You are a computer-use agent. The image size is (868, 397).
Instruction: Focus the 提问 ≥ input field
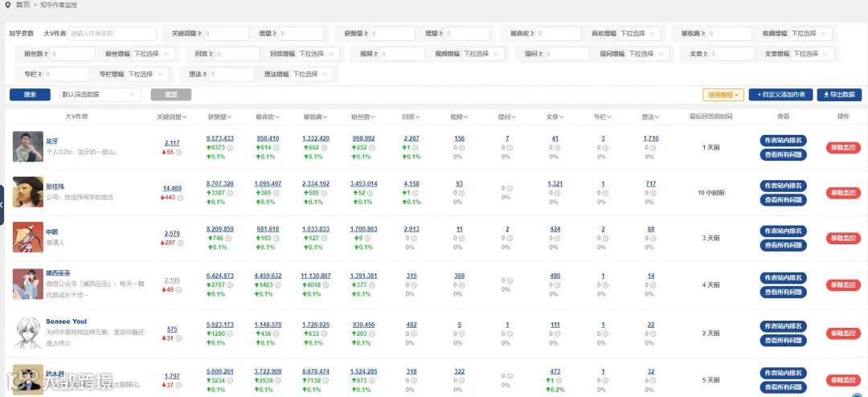click(567, 54)
